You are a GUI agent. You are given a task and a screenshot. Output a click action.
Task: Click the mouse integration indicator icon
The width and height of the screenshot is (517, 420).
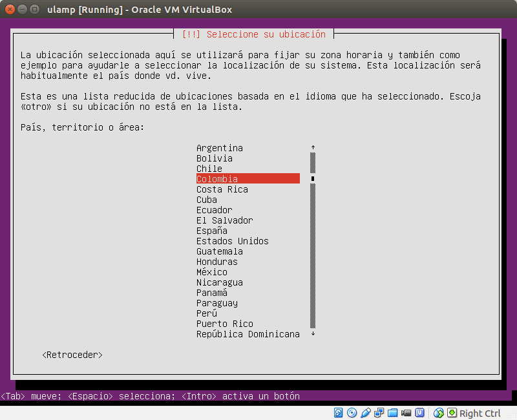(x=440, y=413)
